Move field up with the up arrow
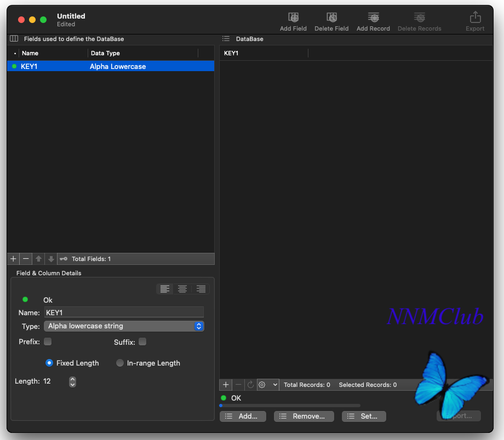504x440 pixels. (x=38, y=259)
